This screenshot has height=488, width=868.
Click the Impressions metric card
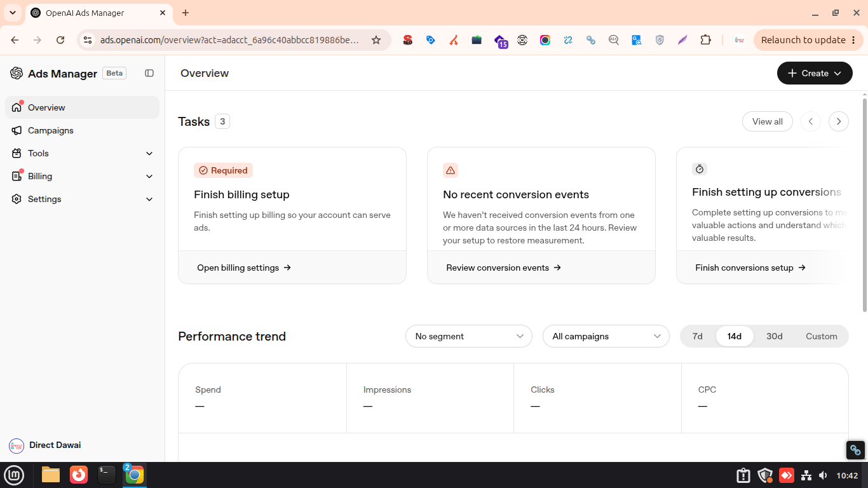(430, 398)
